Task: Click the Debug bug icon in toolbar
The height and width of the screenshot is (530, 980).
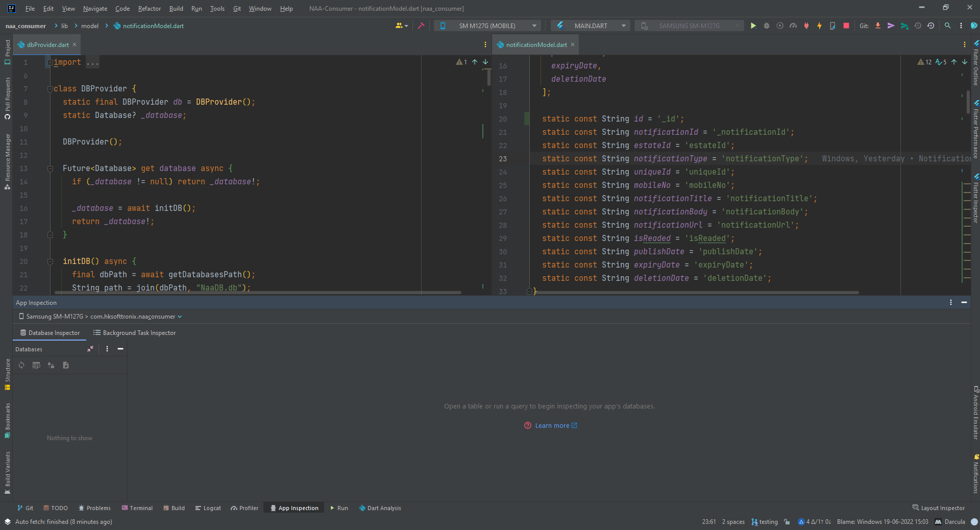Action: (x=766, y=26)
